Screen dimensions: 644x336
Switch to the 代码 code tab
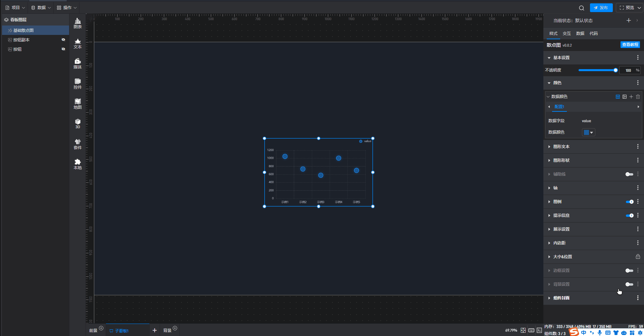(x=593, y=34)
